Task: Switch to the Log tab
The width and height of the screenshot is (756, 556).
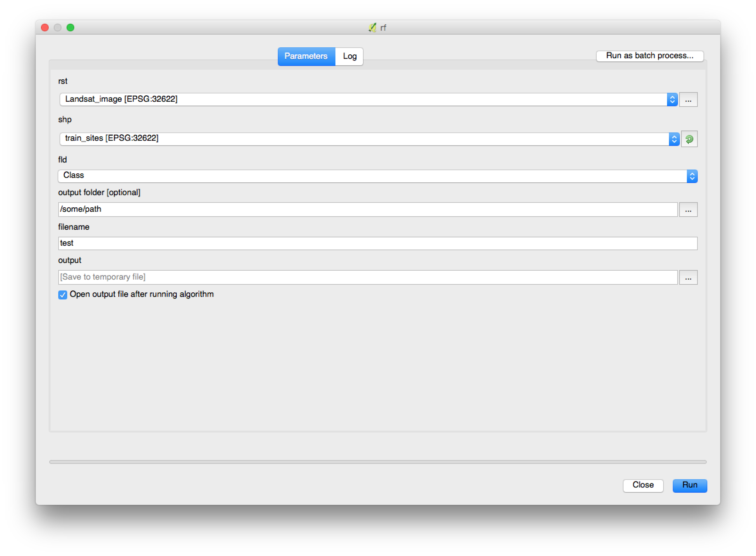Action: point(350,56)
